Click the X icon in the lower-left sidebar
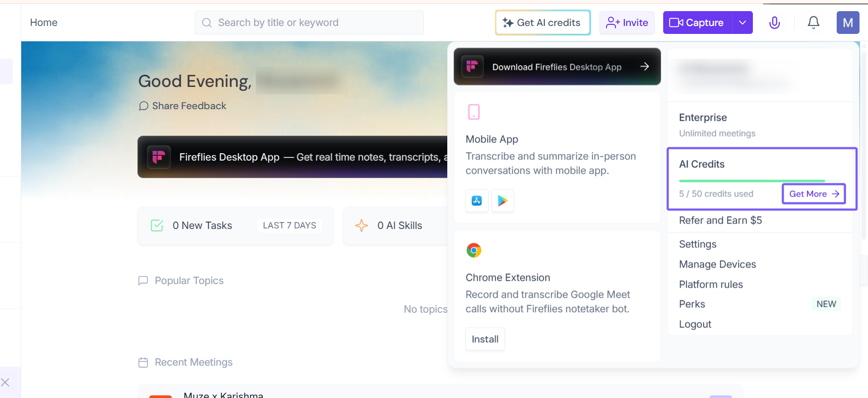The width and height of the screenshot is (868, 398). (5, 382)
